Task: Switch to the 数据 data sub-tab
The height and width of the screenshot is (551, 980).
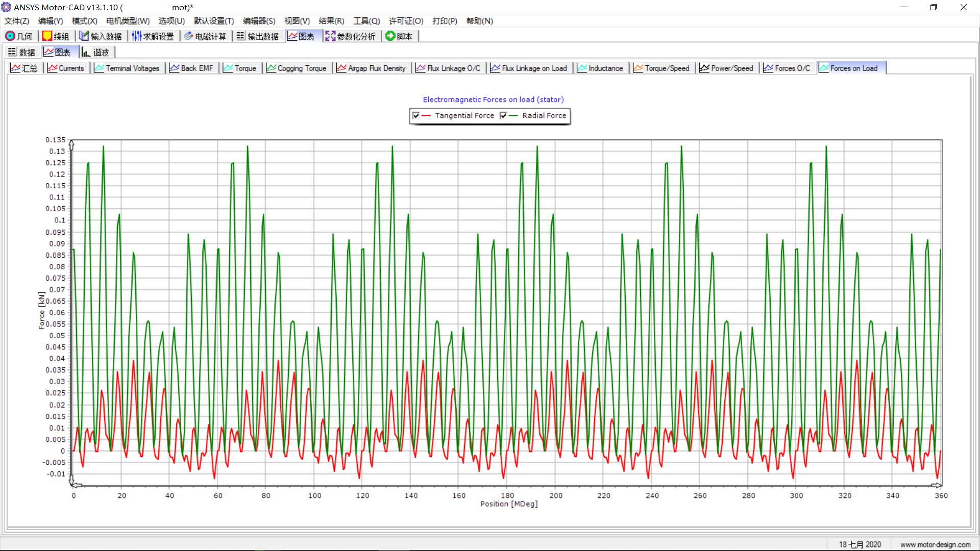Action: click(22, 52)
